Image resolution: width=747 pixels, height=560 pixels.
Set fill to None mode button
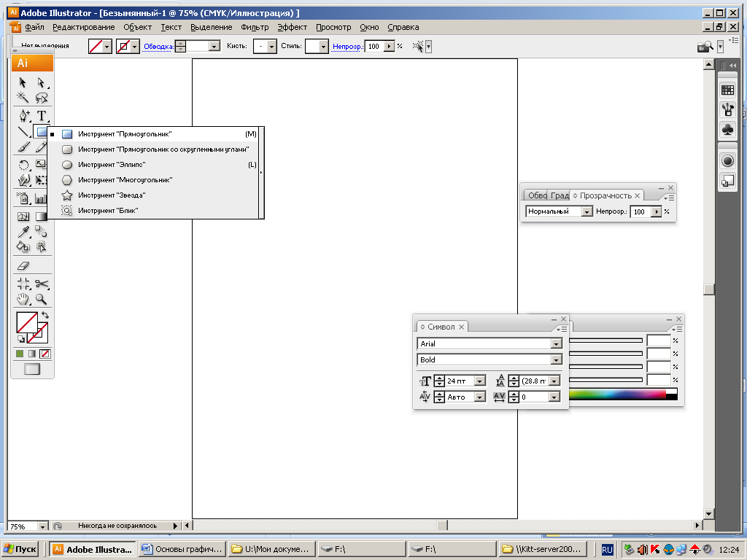click(45, 354)
